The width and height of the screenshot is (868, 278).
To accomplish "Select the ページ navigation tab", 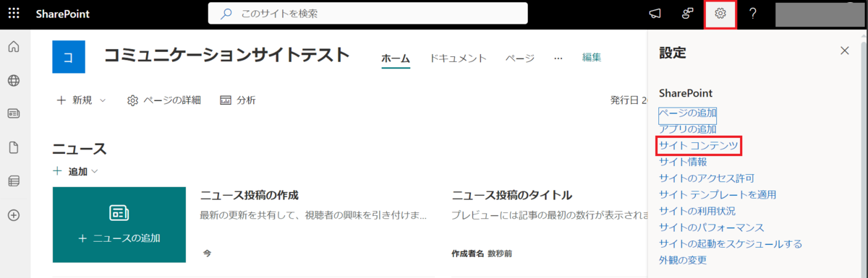I will (x=519, y=58).
